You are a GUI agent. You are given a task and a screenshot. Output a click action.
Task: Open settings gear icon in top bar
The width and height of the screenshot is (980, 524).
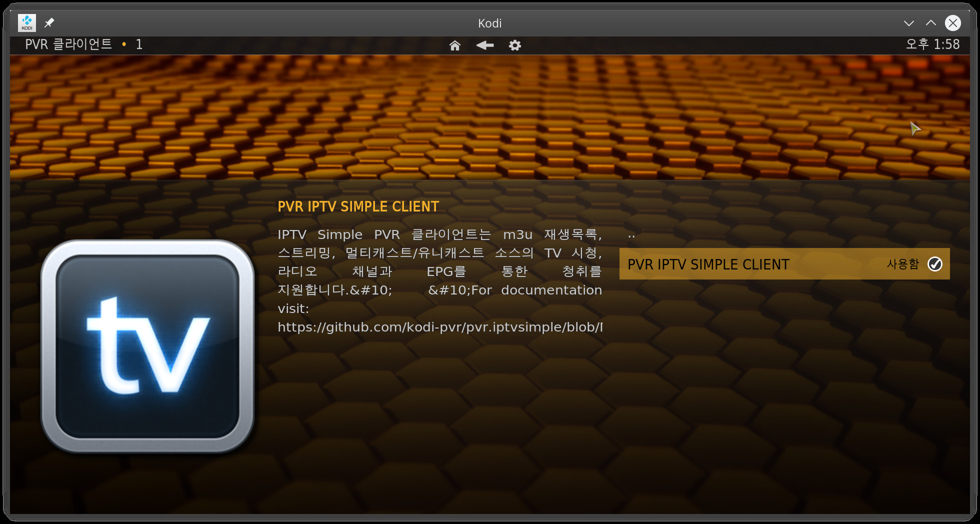pos(514,45)
